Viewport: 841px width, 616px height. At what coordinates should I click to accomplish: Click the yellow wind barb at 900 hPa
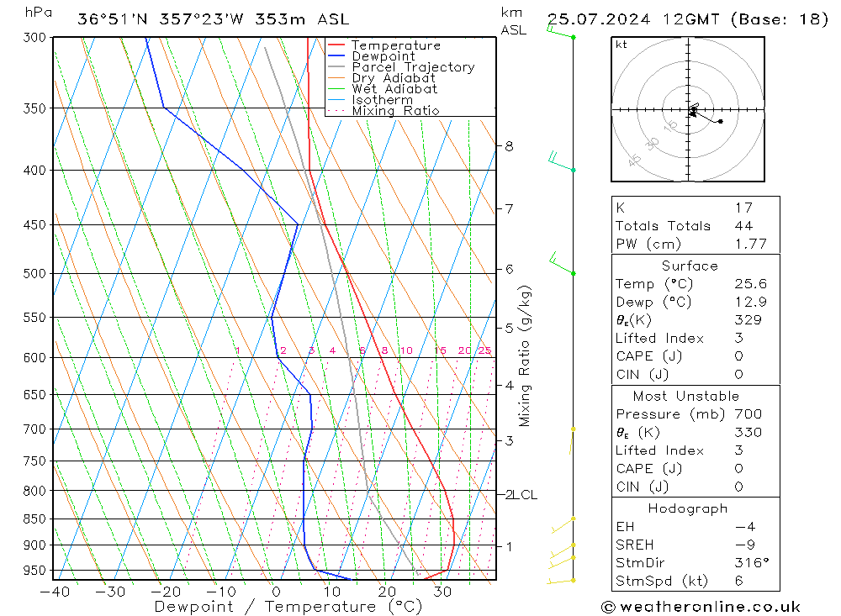[x=562, y=551]
